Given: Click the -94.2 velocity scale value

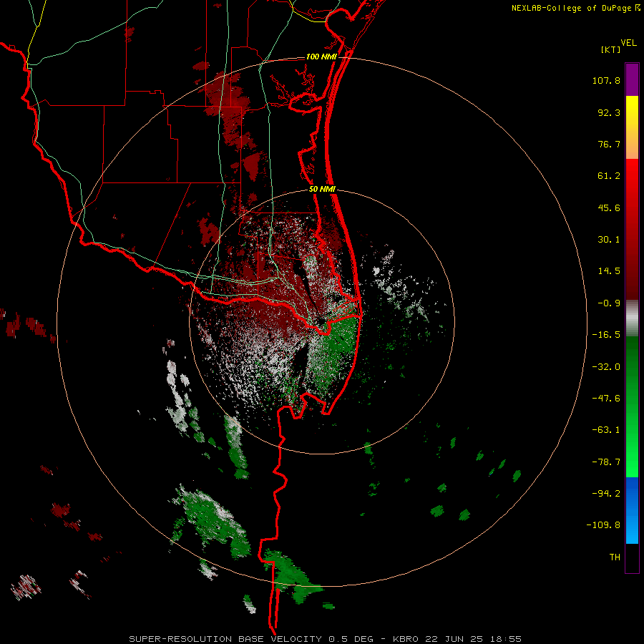Looking at the screenshot, I should [606, 493].
